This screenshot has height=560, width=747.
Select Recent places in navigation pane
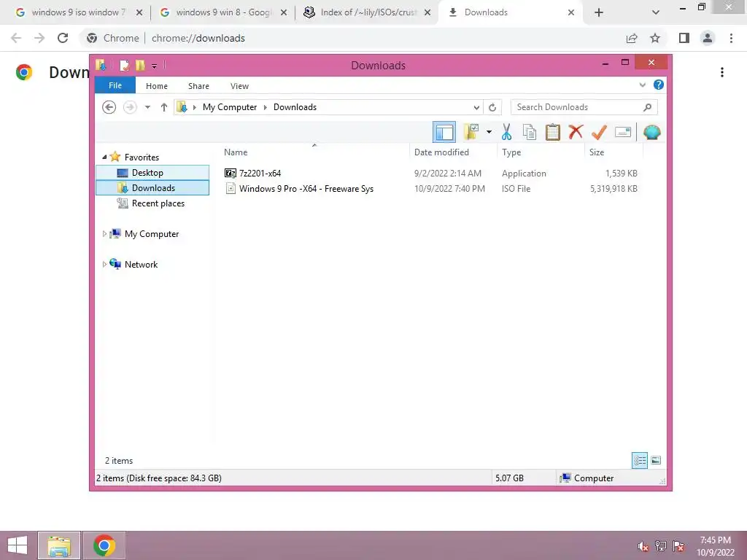(x=158, y=203)
